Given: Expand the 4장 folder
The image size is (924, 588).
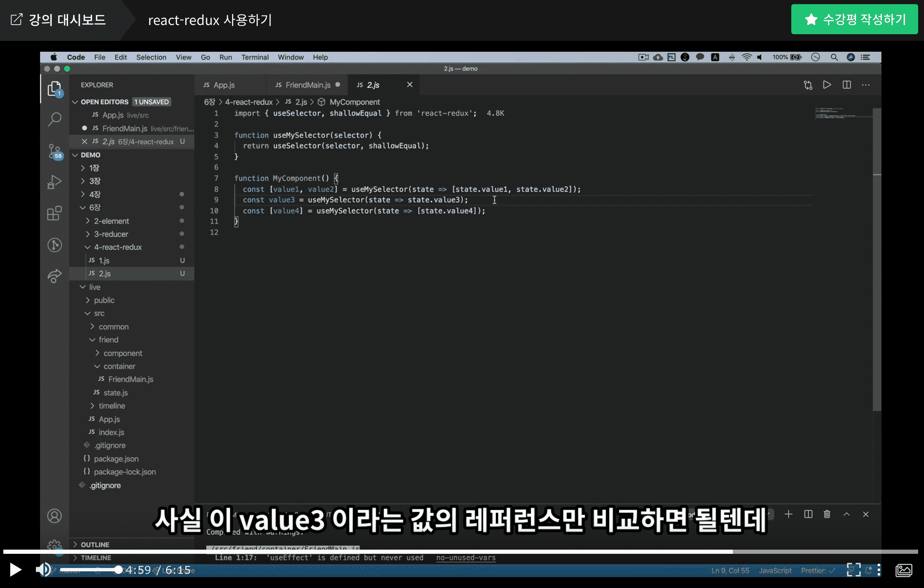Looking at the screenshot, I should tap(95, 194).
